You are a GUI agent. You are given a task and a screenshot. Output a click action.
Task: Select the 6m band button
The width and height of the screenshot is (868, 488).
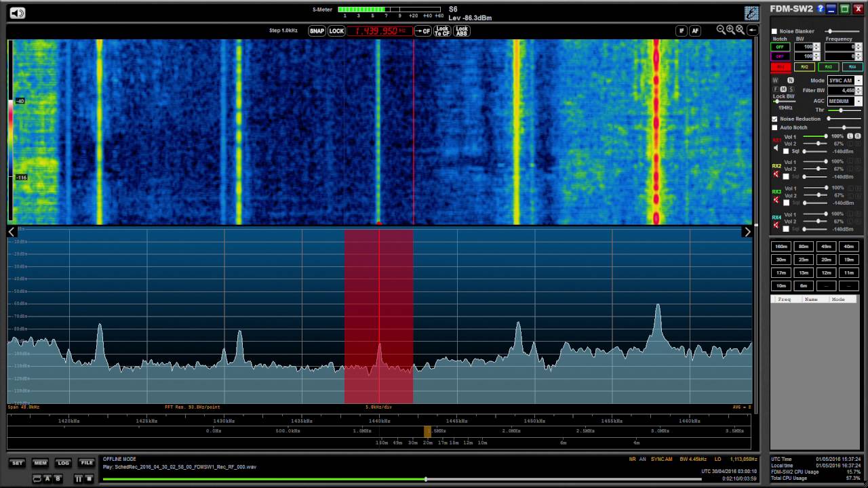tap(804, 286)
